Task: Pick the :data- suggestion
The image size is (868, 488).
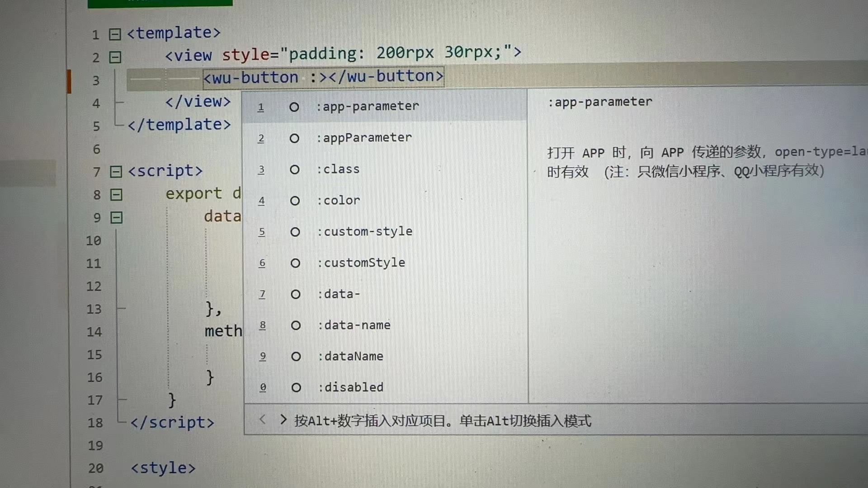Action: click(x=385, y=294)
